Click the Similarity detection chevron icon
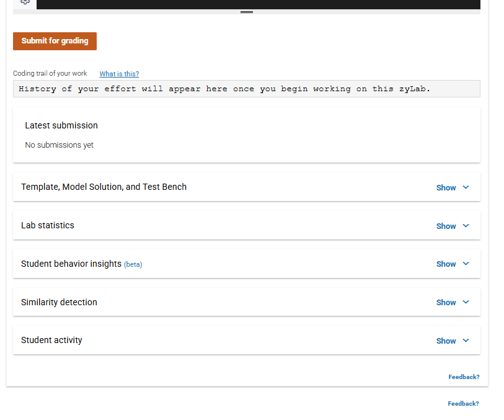The height and width of the screenshot is (420, 504). pyautogui.click(x=466, y=302)
